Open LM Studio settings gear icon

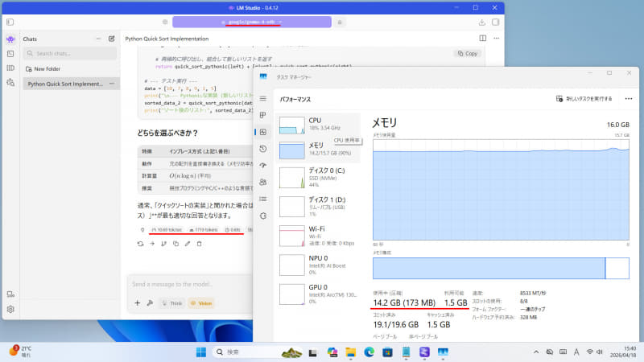(x=10, y=309)
